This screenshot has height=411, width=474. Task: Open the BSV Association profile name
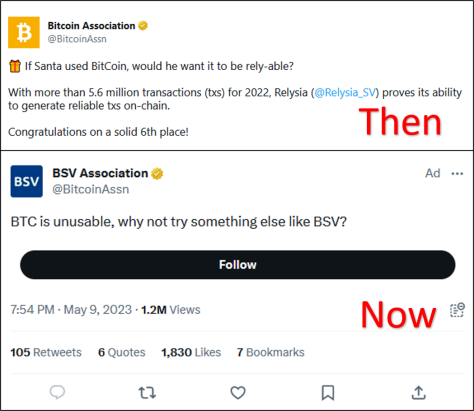[100, 173]
